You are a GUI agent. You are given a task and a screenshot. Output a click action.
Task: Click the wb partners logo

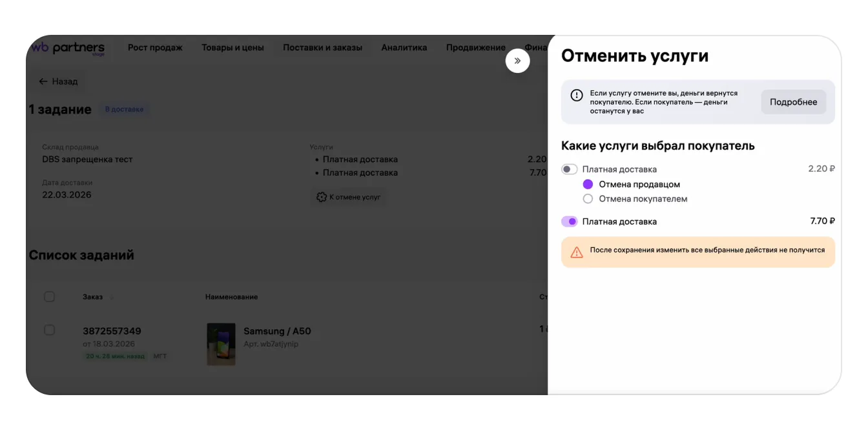[x=68, y=48]
